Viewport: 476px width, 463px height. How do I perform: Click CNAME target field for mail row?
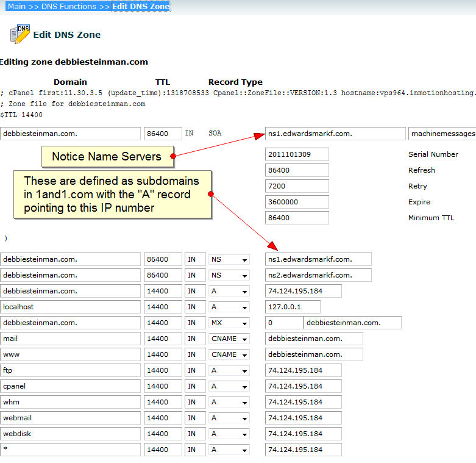(314, 339)
